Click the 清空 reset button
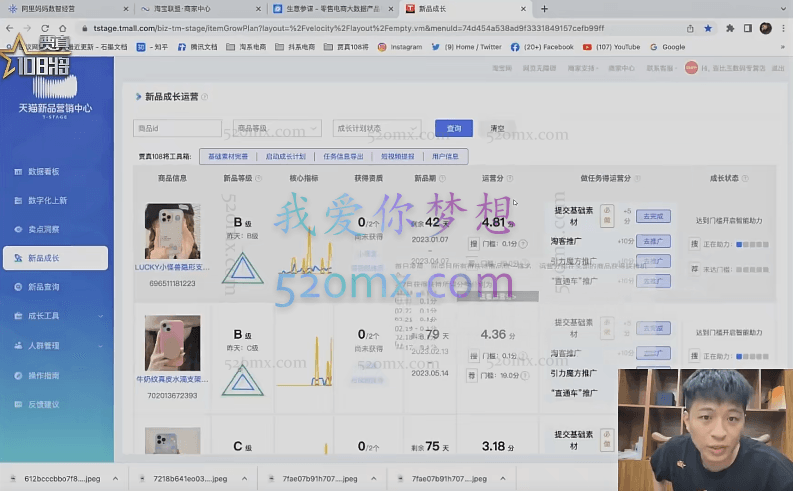The image size is (793, 491). click(497, 128)
